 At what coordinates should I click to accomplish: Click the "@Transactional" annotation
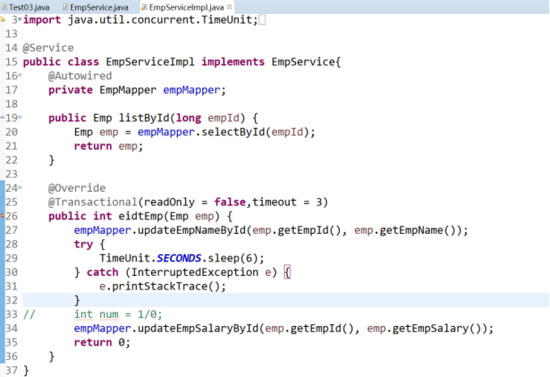coord(93,202)
